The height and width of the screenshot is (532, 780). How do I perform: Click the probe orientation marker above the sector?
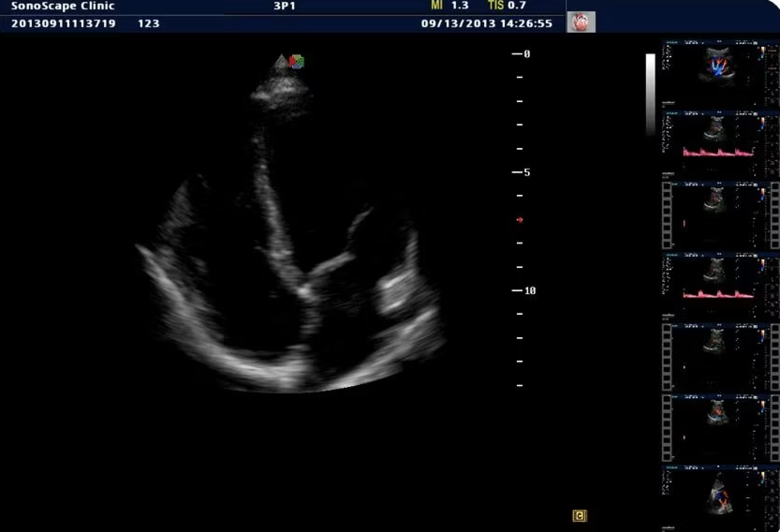coord(296,61)
